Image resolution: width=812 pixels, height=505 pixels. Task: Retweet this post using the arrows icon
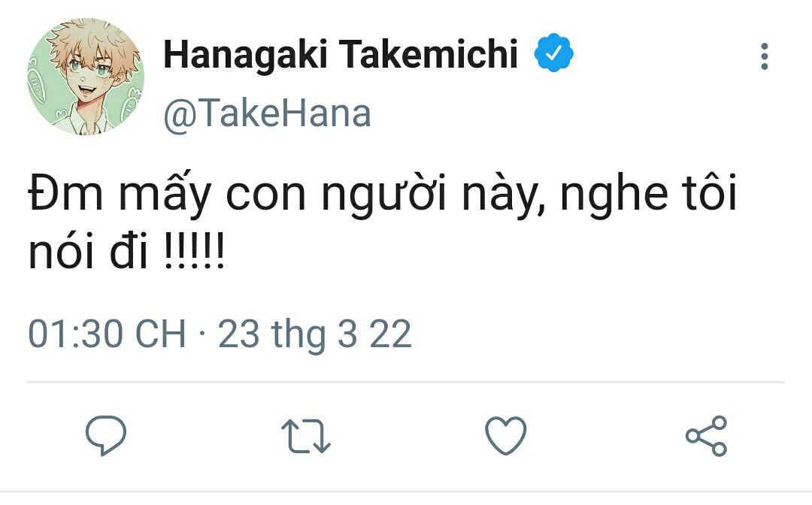pos(305,437)
